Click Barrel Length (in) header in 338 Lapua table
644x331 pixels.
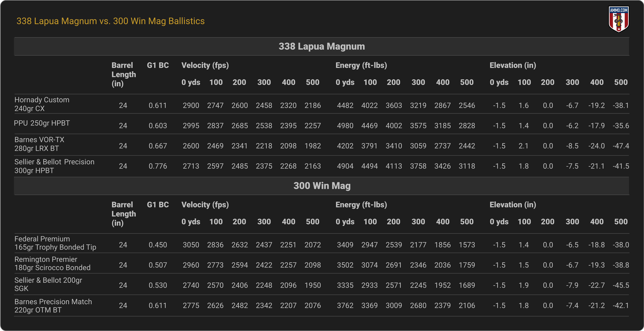(x=124, y=74)
